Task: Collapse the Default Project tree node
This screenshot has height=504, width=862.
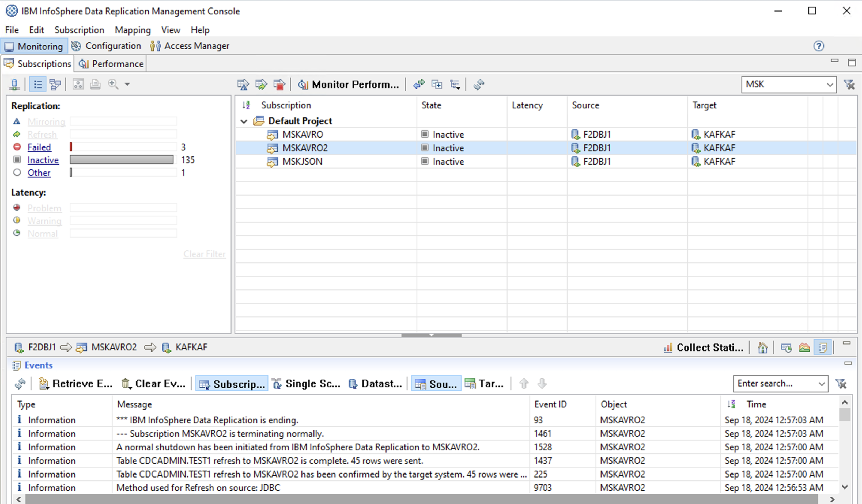Action: [244, 121]
